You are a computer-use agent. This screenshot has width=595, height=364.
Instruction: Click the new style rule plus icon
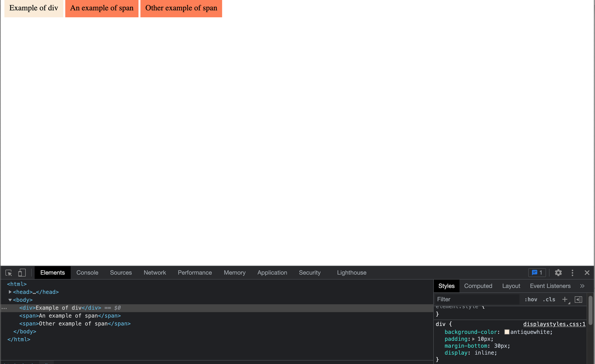(x=565, y=299)
